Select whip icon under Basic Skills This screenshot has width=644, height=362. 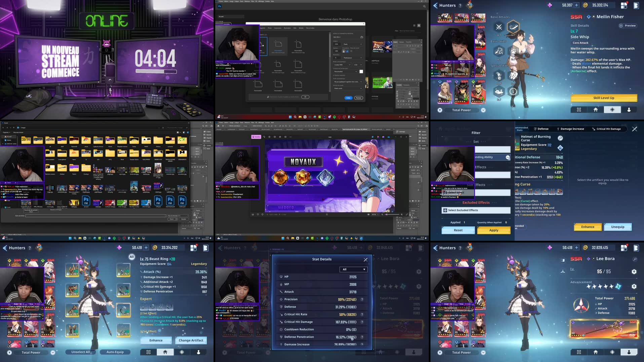tap(499, 51)
